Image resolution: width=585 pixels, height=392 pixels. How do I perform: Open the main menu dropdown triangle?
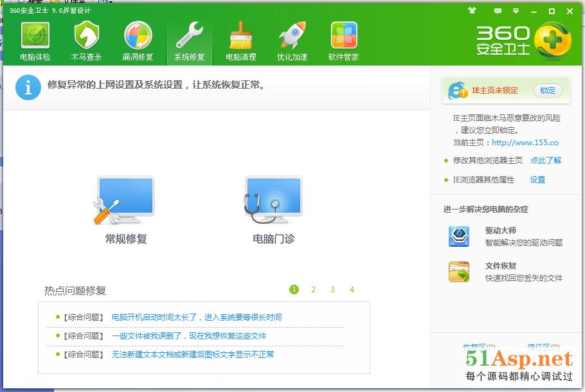tap(516, 11)
